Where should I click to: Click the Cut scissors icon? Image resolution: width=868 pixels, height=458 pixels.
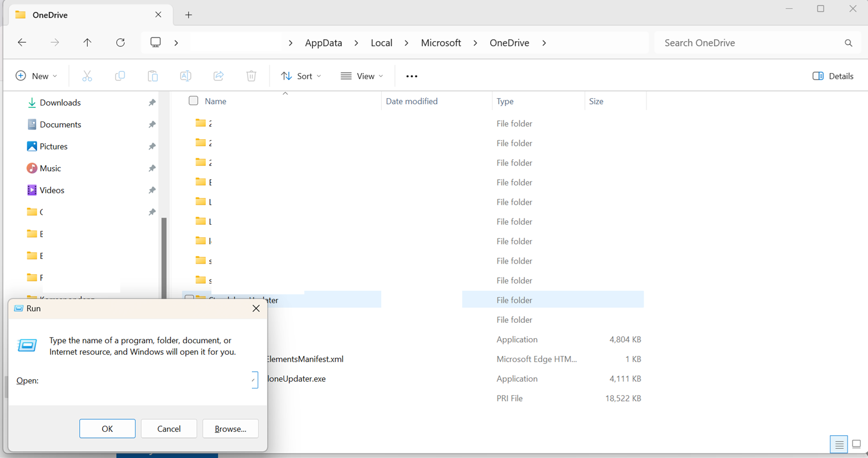(x=87, y=76)
